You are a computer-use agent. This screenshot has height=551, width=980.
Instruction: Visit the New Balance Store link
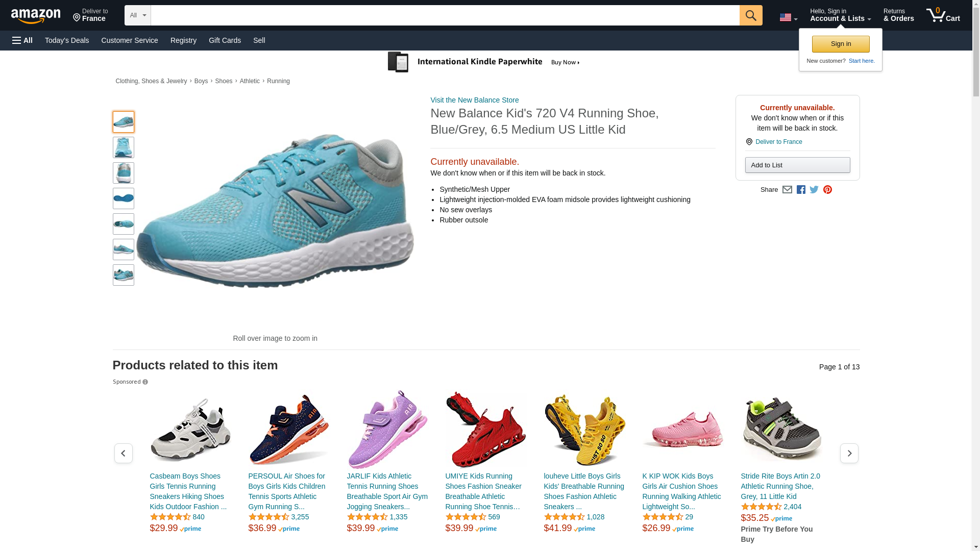tap(474, 100)
